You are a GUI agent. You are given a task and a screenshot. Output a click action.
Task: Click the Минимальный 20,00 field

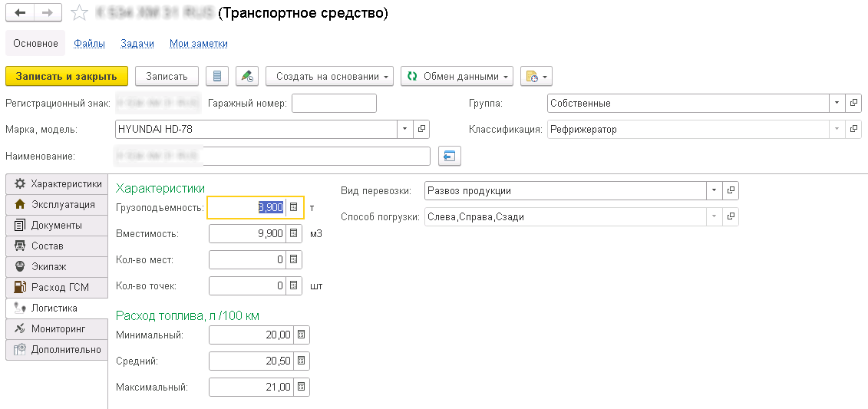[251, 335]
